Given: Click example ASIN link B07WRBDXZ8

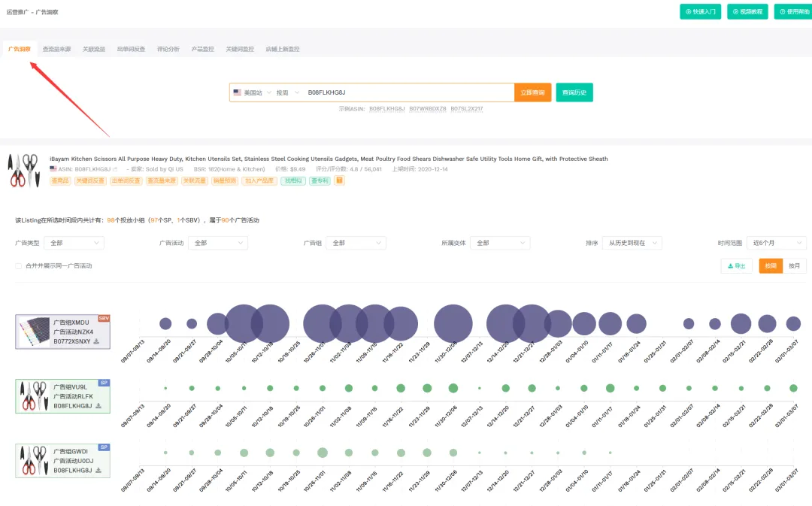Looking at the screenshot, I should tap(428, 109).
